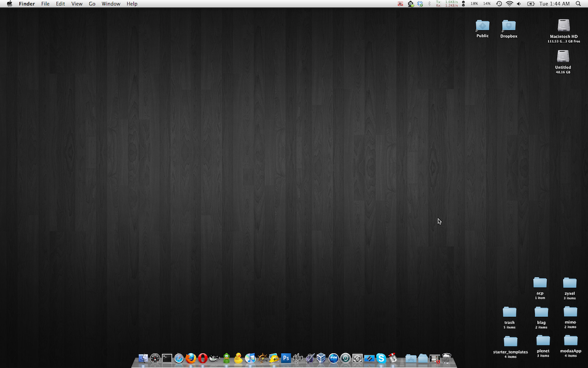Viewport: 588px width, 368px height.
Task: Open the Apple menu
Action: (x=9, y=4)
